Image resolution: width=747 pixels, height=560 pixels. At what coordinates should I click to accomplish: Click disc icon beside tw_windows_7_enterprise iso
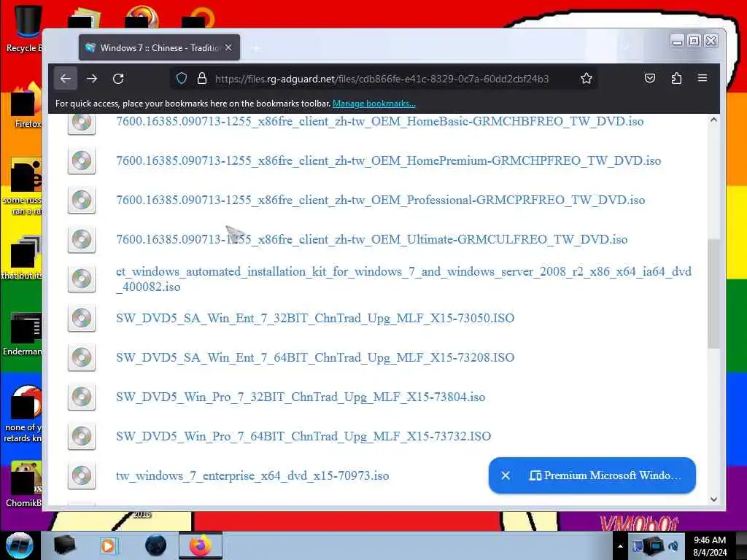point(82,475)
